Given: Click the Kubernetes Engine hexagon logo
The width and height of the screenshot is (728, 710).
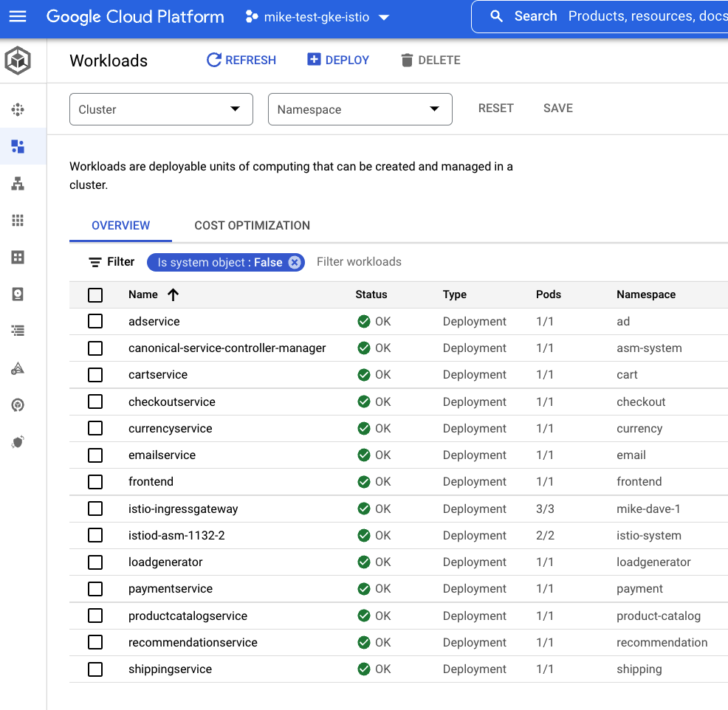Looking at the screenshot, I should [x=18, y=61].
